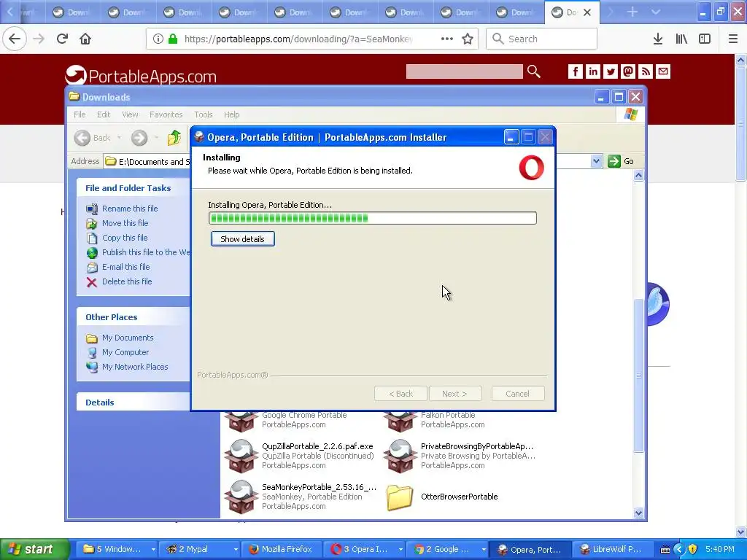The width and height of the screenshot is (747, 560).
Task: Open page actions three-dot menu
Action: point(447,39)
